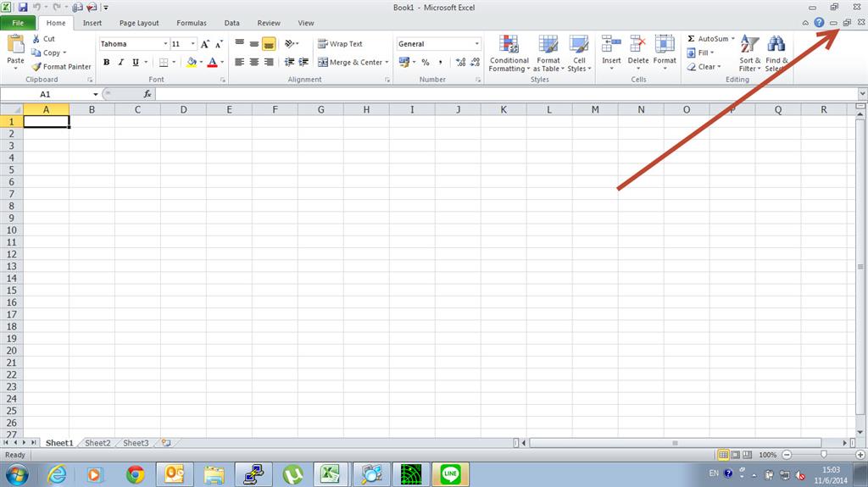The width and height of the screenshot is (868, 487).
Task: Toggle Bold formatting
Action: coord(106,62)
